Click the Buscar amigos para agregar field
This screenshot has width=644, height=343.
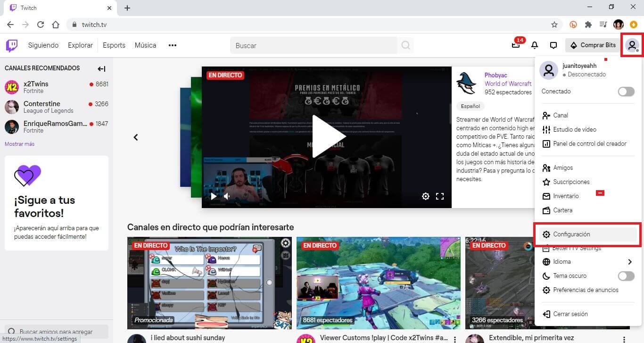(57, 332)
